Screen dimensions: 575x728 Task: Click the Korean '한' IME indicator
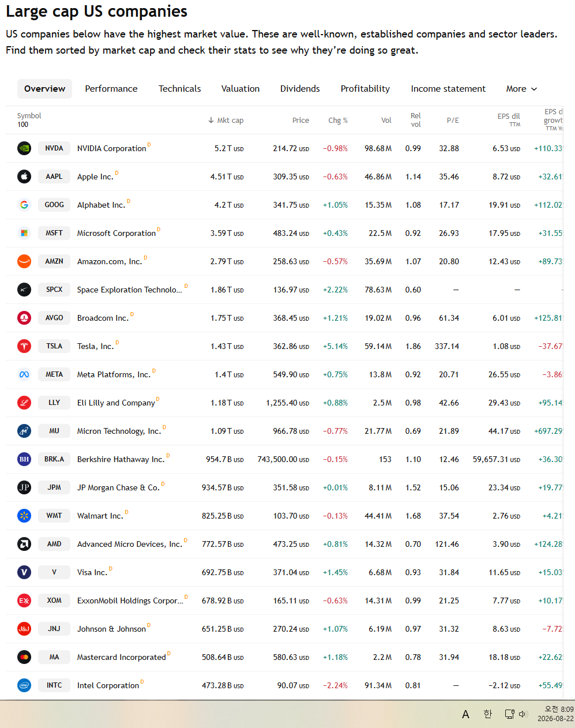[x=488, y=714]
